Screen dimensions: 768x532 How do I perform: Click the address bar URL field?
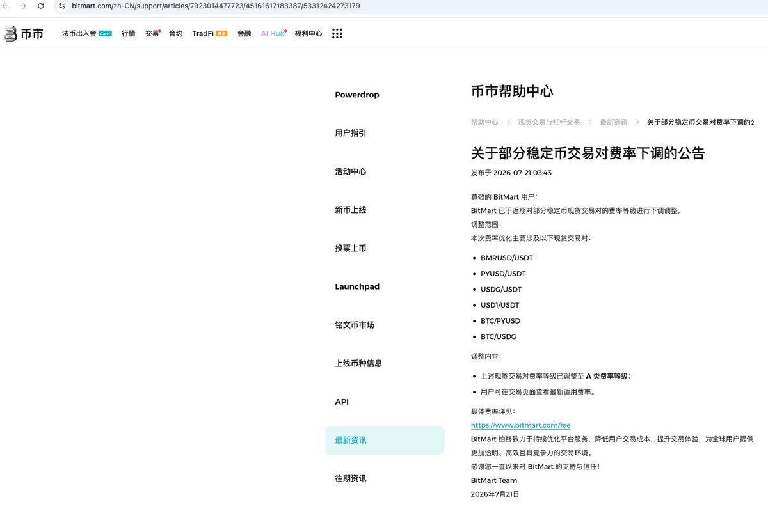pyautogui.click(x=410, y=6)
